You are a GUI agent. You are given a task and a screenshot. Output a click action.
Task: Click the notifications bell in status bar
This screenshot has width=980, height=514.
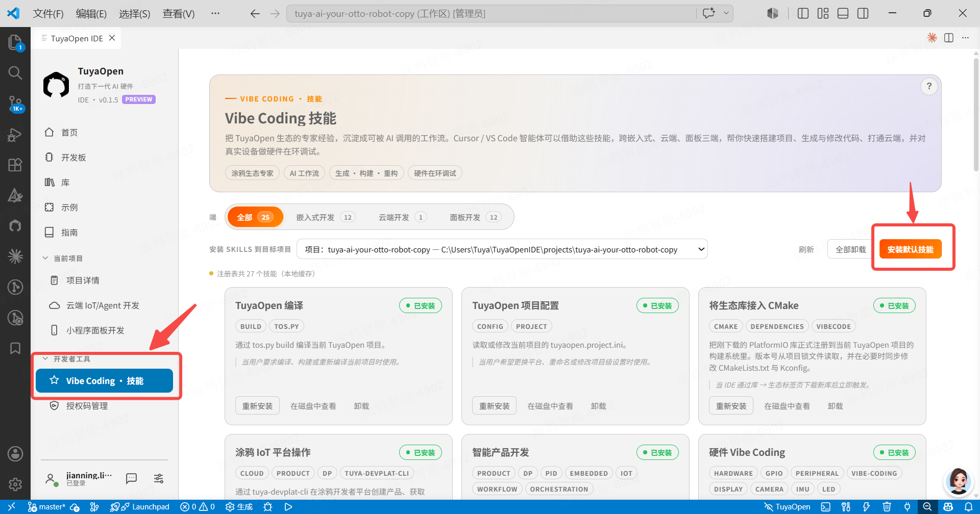point(968,507)
